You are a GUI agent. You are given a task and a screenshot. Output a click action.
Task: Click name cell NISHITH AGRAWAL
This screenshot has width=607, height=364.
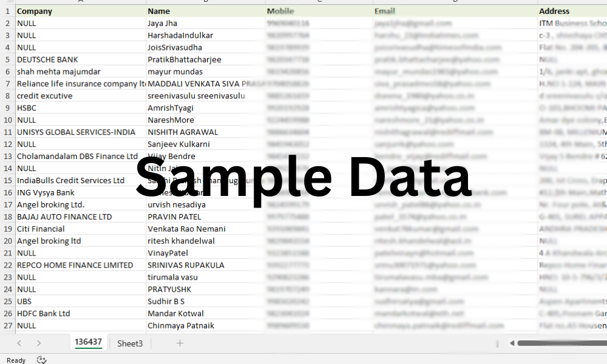coord(206,132)
